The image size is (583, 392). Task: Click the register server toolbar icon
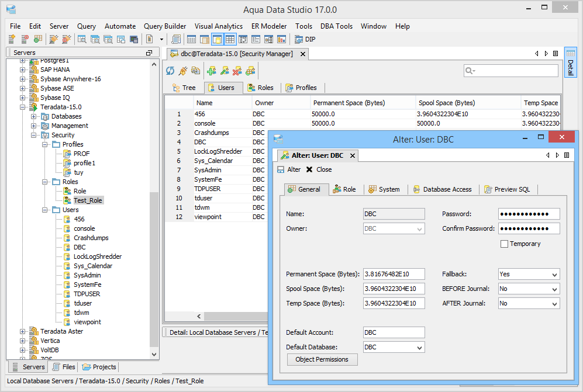tap(12, 39)
